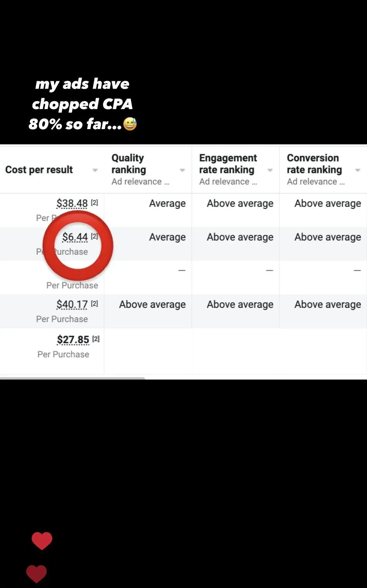
Task: Open Cost per result column dropdown arrow
Action: 95,170
